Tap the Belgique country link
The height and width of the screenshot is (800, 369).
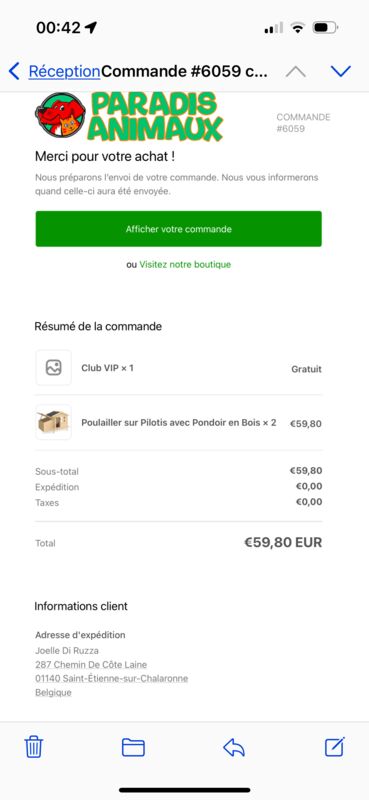[x=53, y=692]
